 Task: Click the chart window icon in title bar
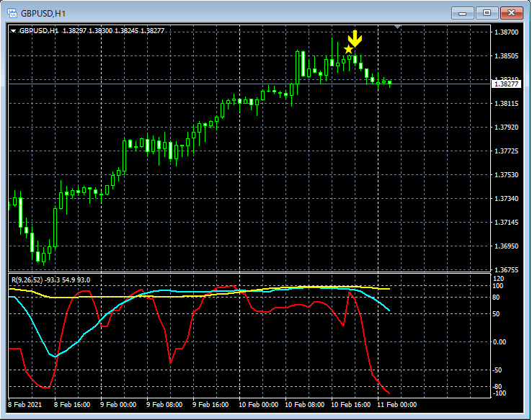(x=12, y=12)
